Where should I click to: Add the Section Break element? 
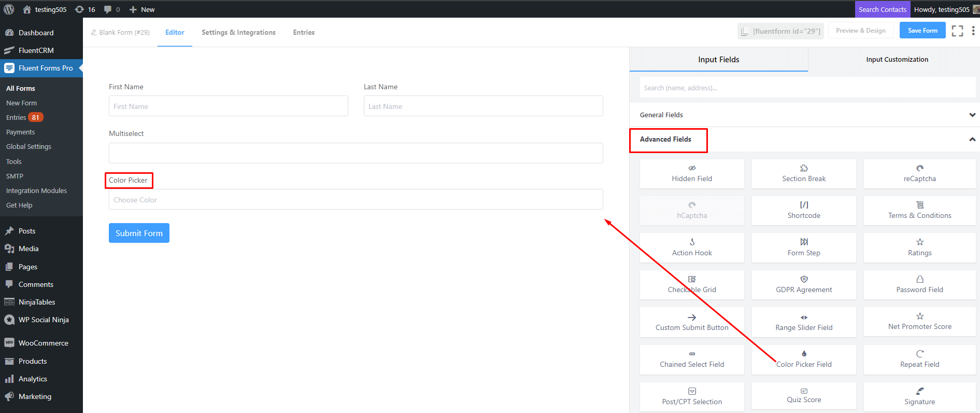(804, 174)
